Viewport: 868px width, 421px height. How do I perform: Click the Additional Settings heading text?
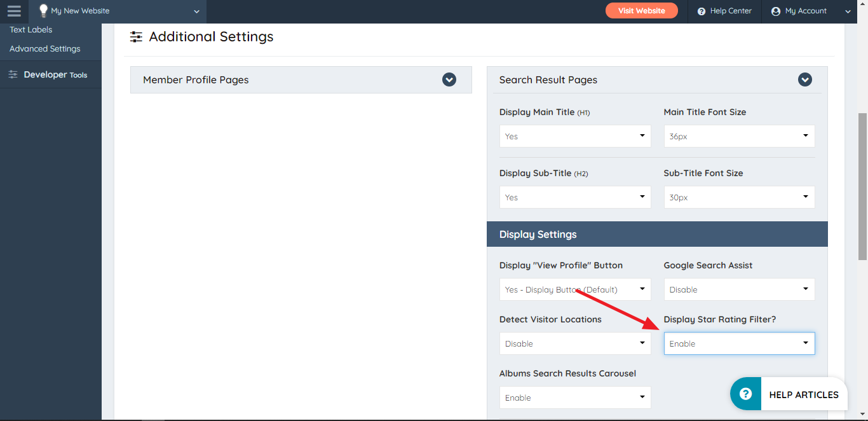pos(211,37)
